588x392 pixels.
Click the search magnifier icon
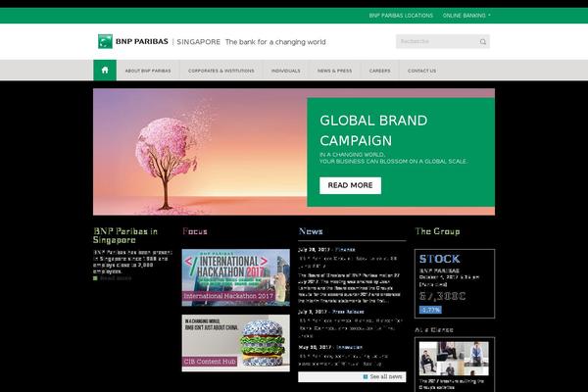tap(482, 41)
